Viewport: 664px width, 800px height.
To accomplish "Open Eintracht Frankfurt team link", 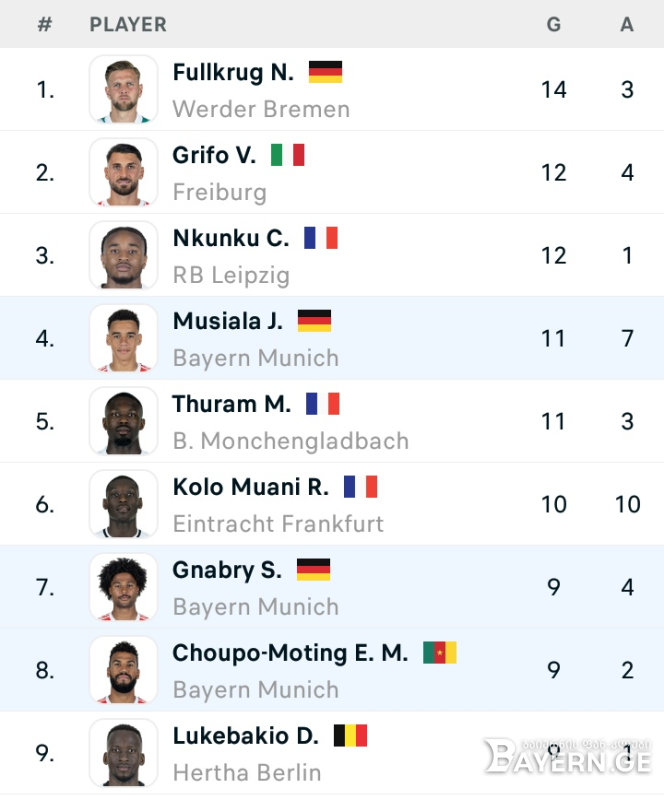I will (278, 524).
